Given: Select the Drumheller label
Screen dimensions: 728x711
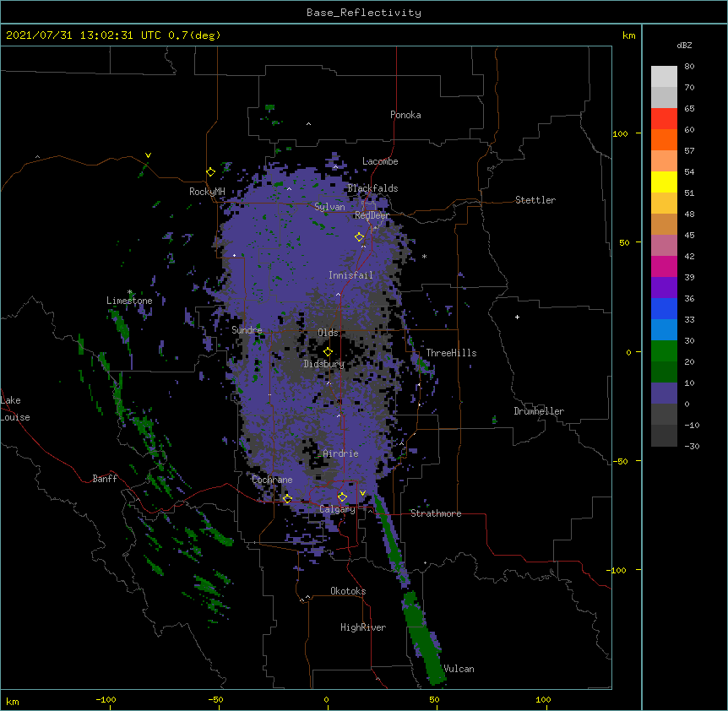Looking at the screenshot, I should click(x=539, y=411).
